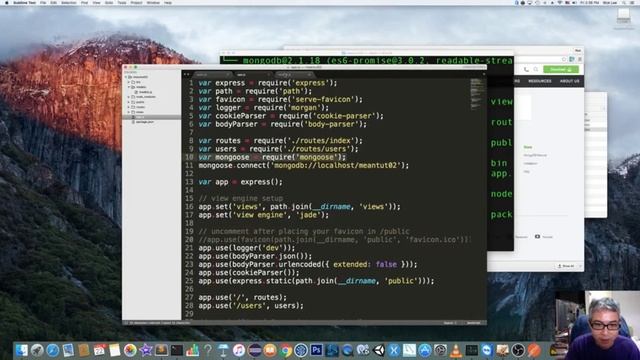This screenshot has width=640, height=360.
Task: Open OBS icon in the dock
Action: click(518, 350)
